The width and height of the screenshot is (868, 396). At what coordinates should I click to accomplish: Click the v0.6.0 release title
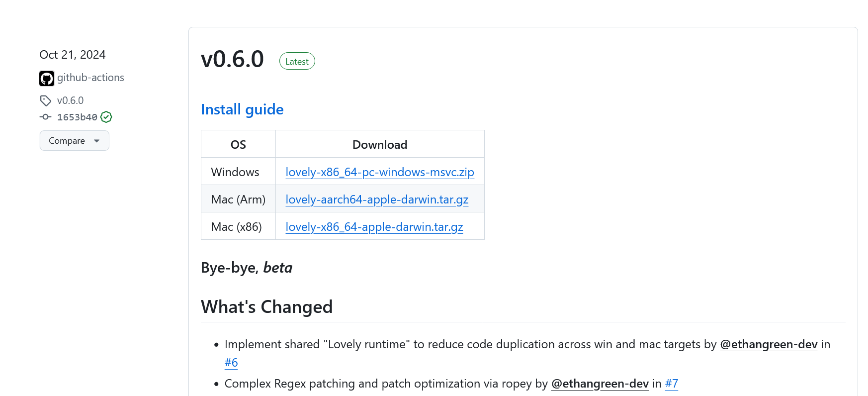232,59
